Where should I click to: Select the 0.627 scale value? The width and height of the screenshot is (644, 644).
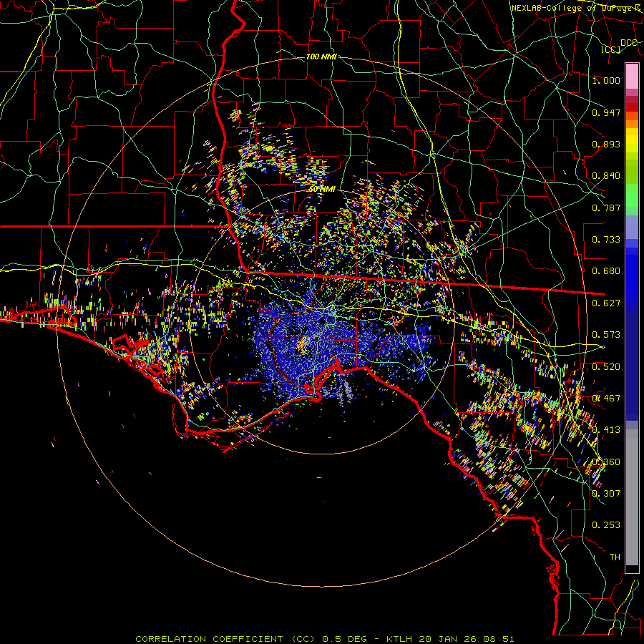point(606,303)
